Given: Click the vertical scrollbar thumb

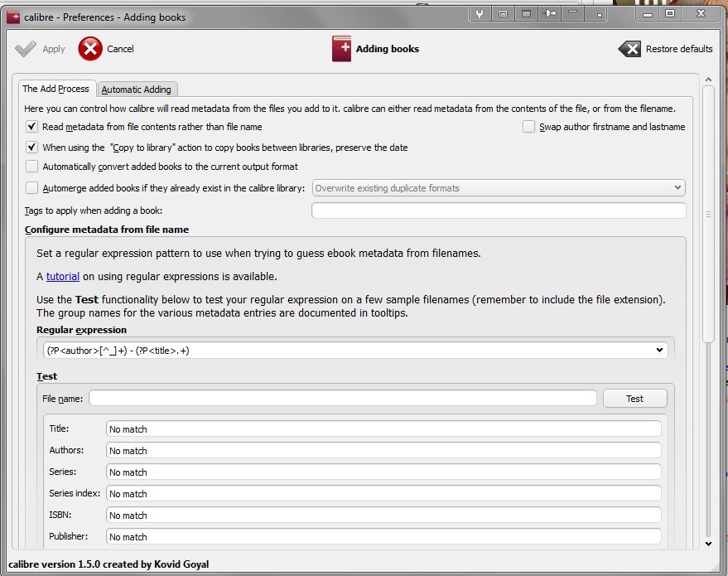Looking at the screenshot, I should 708,214.
